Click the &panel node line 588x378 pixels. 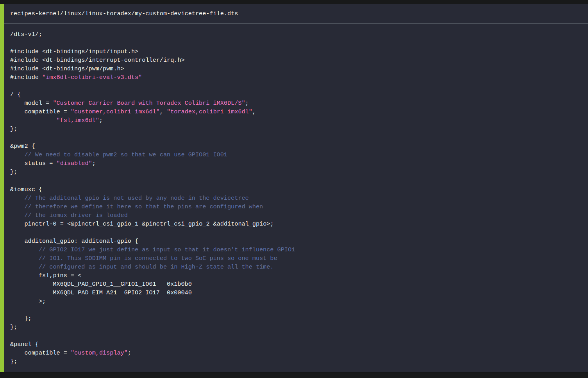pyautogui.click(x=24, y=344)
